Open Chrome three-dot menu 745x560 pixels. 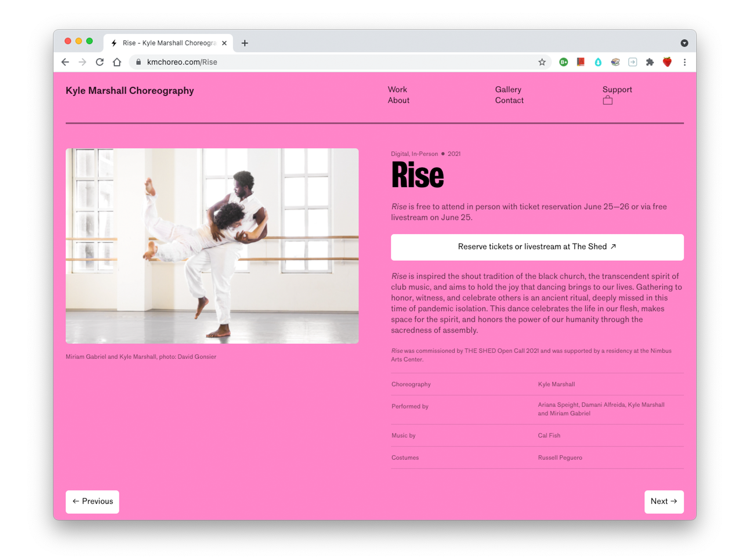684,62
